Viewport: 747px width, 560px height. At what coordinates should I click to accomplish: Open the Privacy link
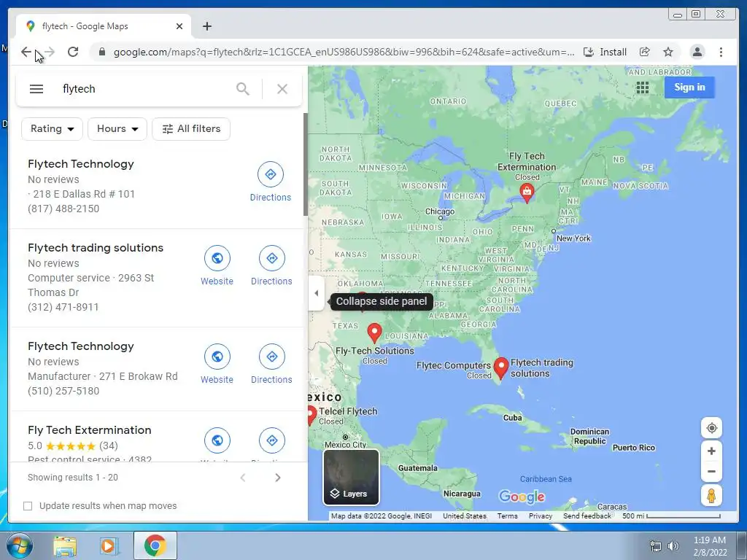(x=541, y=516)
